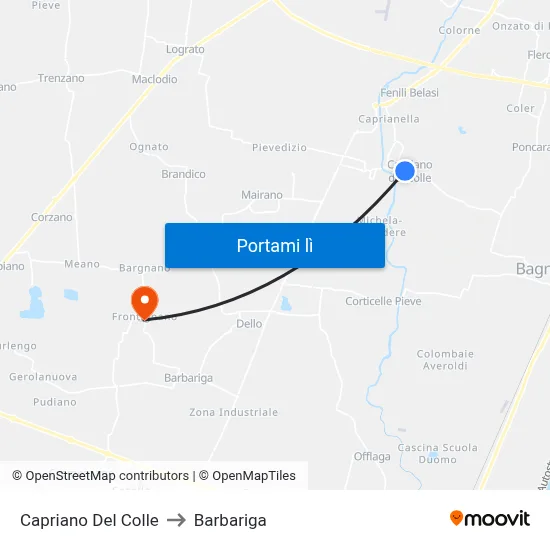
Task: Click the Zona Industriale label
Action: coord(234,412)
